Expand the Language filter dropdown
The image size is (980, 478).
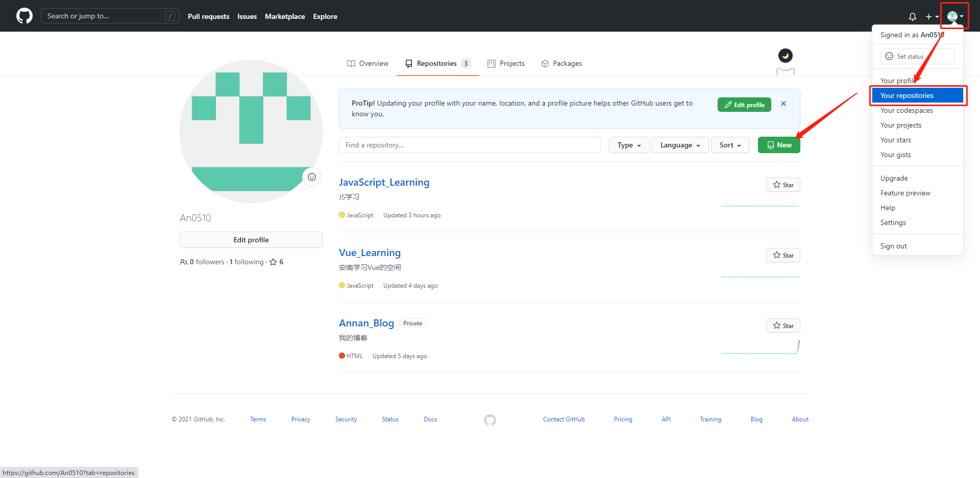pos(680,145)
